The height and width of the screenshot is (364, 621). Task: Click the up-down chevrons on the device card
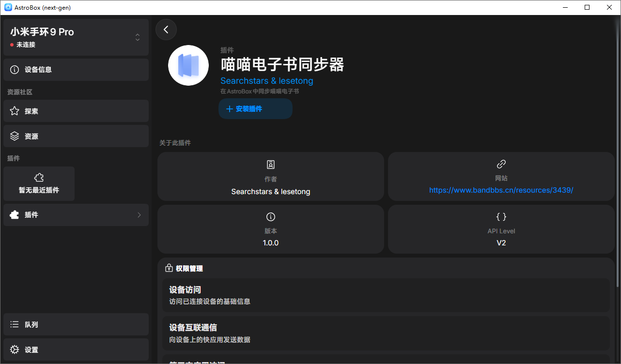(x=138, y=37)
